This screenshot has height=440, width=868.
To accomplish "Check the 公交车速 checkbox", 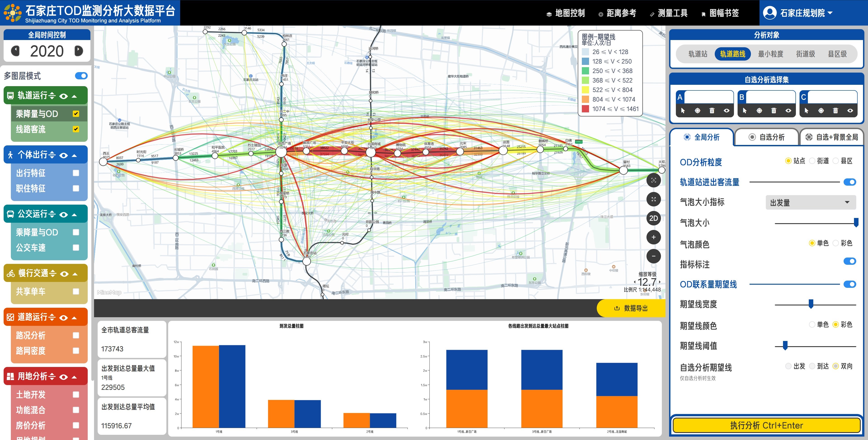I will click(x=76, y=248).
